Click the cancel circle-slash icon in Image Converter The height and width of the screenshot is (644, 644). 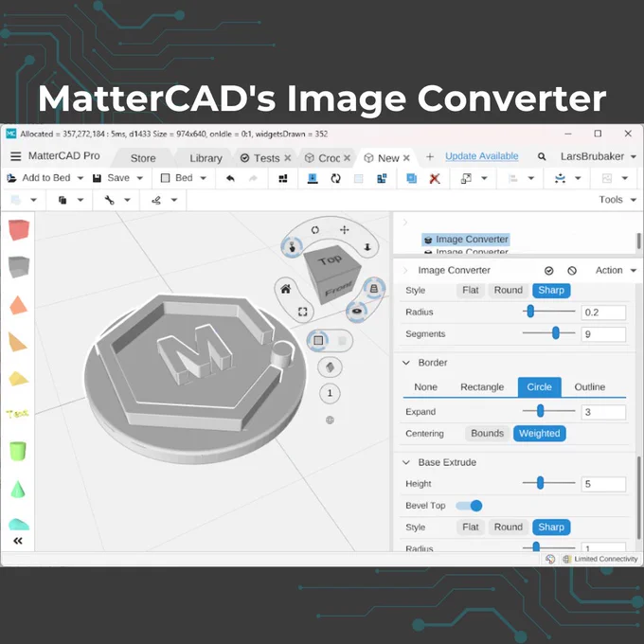tap(572, 271)
